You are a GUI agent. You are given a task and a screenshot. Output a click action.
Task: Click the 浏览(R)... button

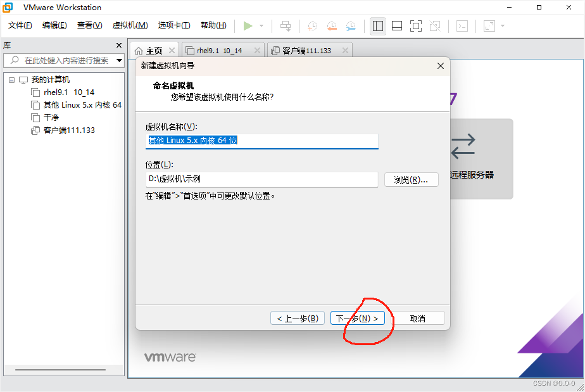click(411, 180)
